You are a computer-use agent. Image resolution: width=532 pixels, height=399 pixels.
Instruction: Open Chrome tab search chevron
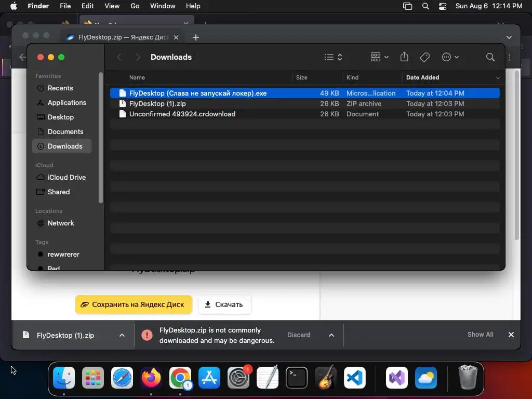click(509, 37)
